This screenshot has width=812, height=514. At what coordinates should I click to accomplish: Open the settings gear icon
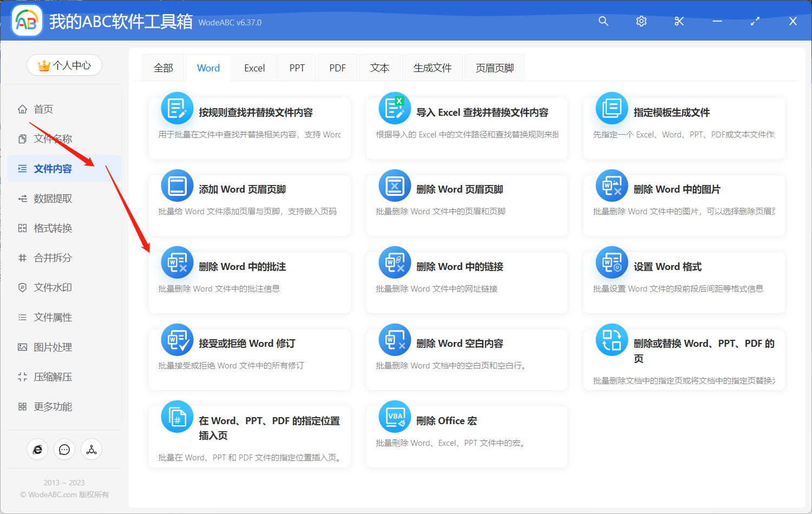(641, 21)
